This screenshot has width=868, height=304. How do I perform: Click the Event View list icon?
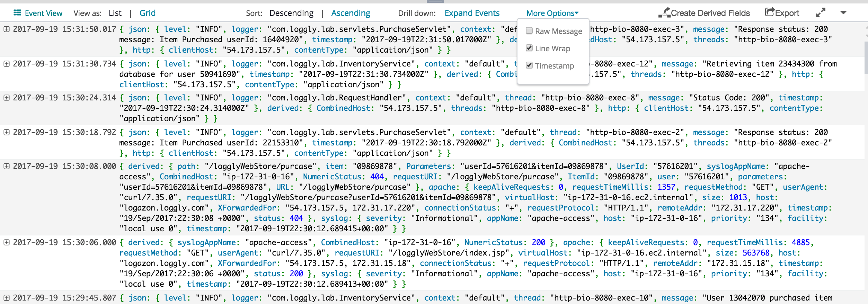17,13
